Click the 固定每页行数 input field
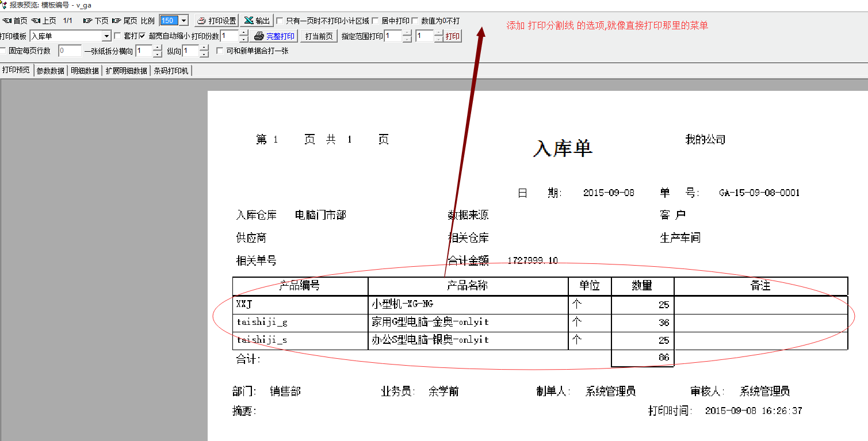868x441 pixels. point(70,51)
